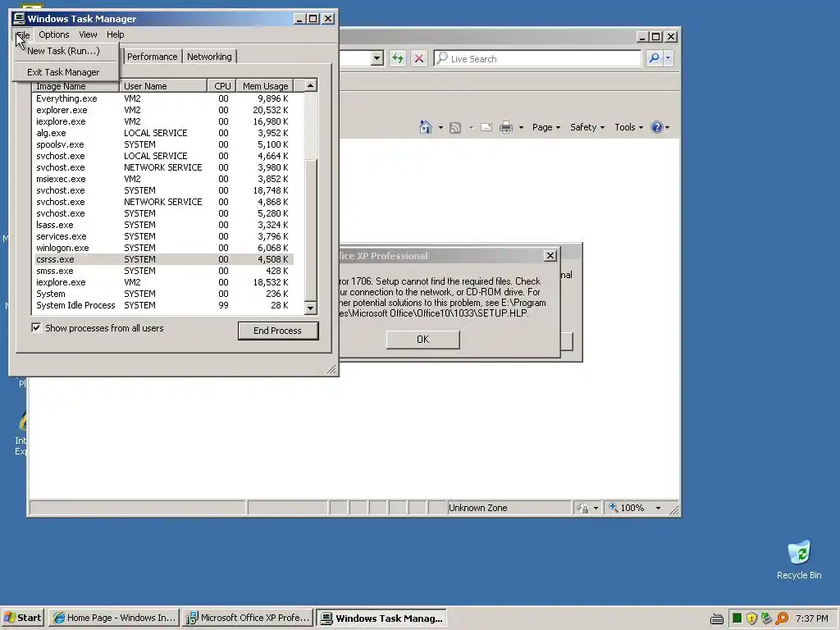Select the System Idle Process row
Screen dimensions: 840x630
click(x=163, y=305)
